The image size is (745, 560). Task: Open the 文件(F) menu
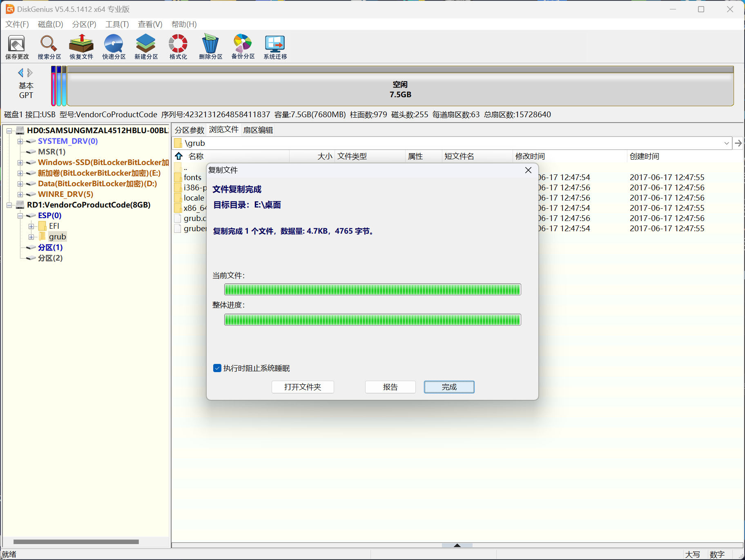point(17,24)
